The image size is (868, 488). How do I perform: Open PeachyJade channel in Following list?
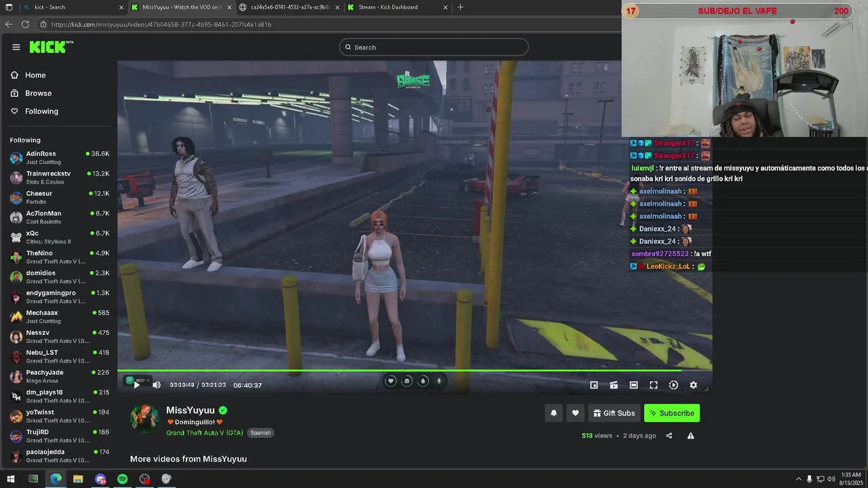(x=59, y=376)
